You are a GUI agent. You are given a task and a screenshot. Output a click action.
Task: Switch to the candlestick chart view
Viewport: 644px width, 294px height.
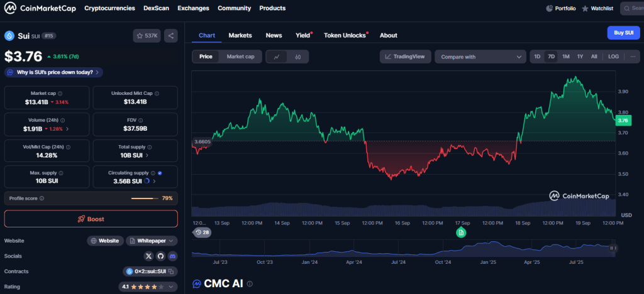click(x=297, y=57)
